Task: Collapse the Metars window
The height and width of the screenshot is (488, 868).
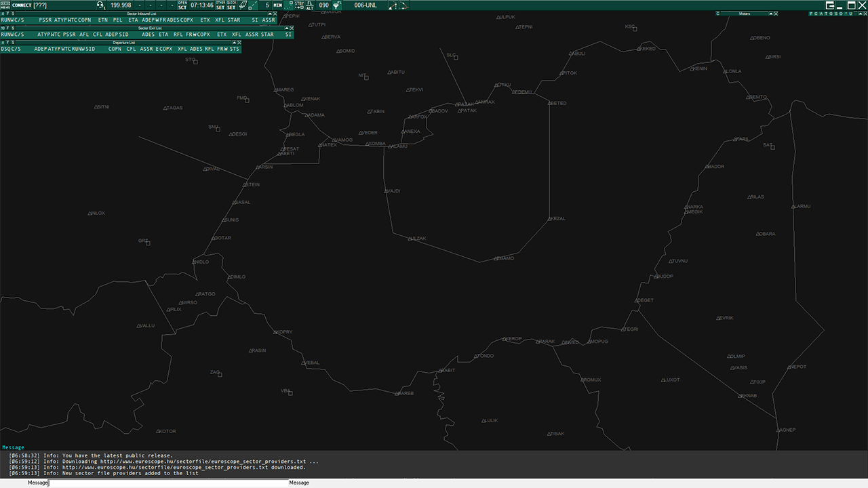Action: click(x=771, y=14)
